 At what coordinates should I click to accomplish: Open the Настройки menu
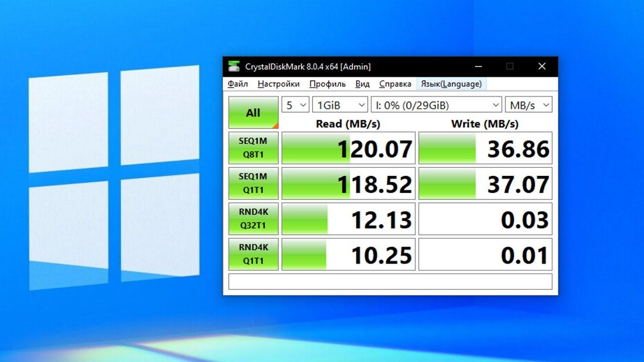coord(278,84)
